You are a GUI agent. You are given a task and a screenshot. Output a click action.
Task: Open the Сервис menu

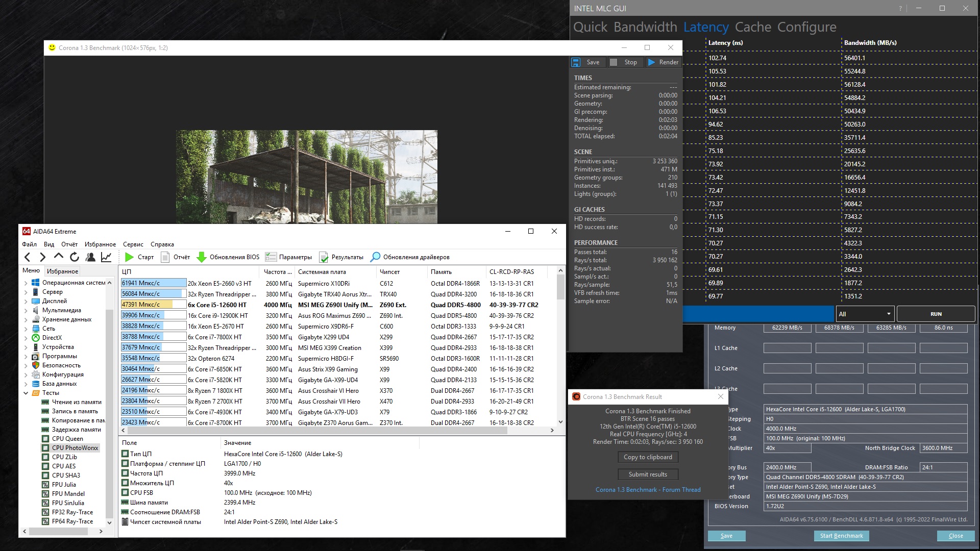click(133, 244)
